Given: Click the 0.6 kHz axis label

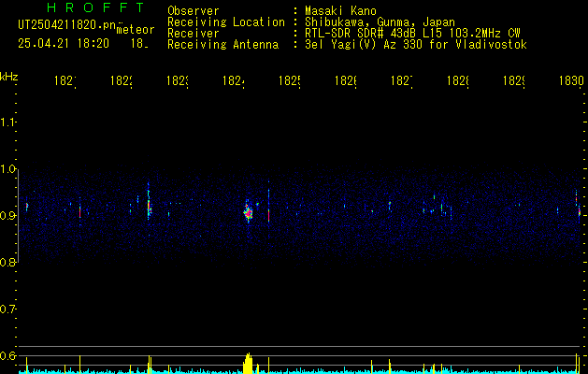Looking at the screenshot, I should pos(7,355).
